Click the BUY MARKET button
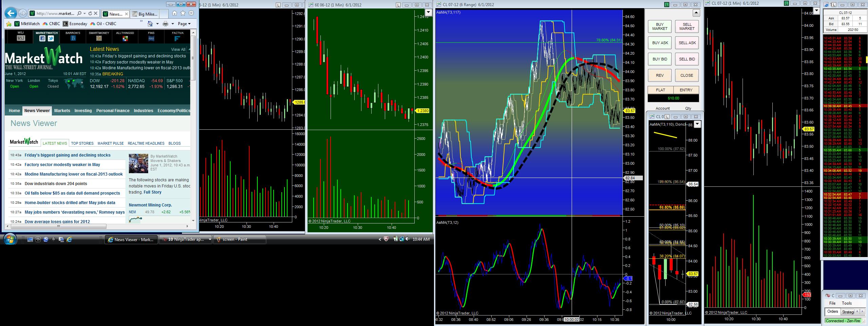868x326 pixels. (660, 26)
